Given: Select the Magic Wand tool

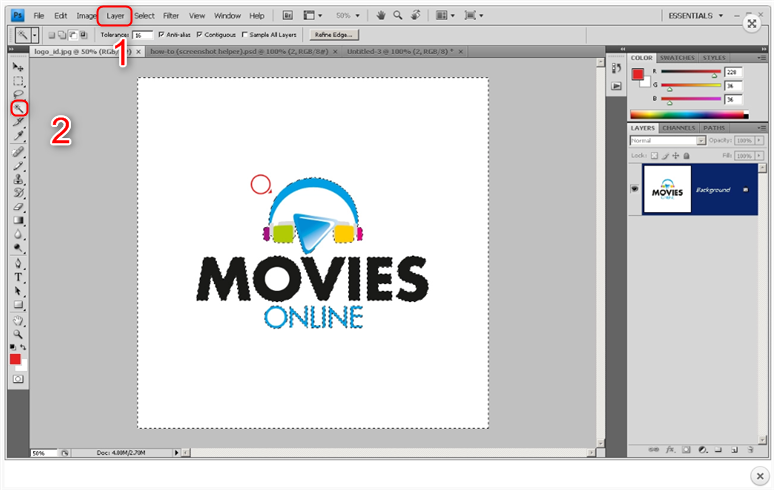Looking at the screenshot, I should 18,108.
